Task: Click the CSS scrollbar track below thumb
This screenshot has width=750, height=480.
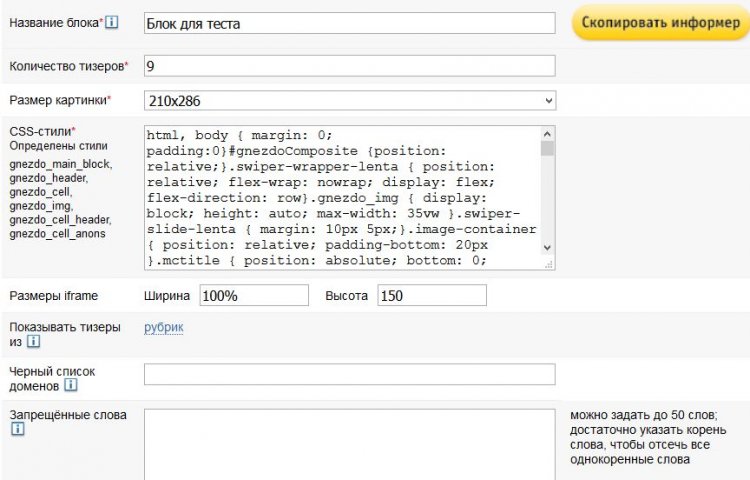Action: click(x=548, y=198)
